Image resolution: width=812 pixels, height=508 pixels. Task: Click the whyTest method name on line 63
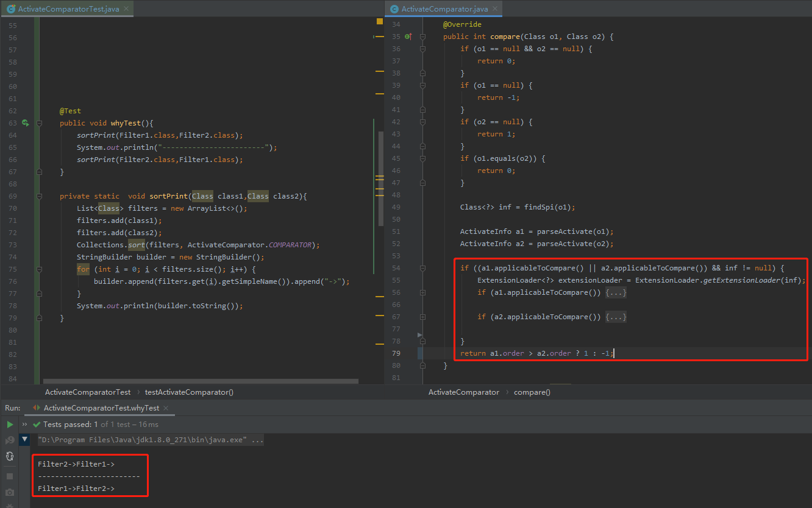point(126,123)
